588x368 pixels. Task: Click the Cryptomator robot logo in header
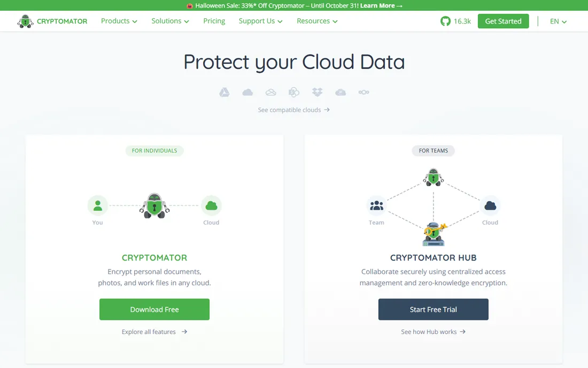coord(25,21)
